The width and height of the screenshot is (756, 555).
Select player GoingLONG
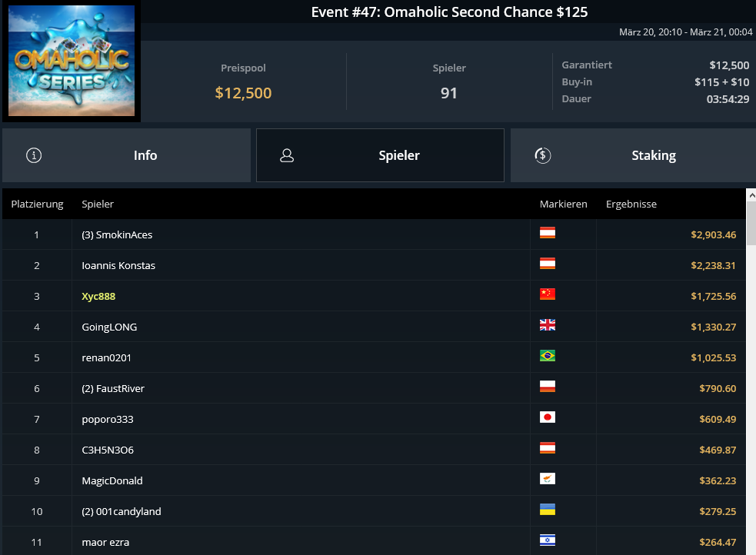pos(109,327)
